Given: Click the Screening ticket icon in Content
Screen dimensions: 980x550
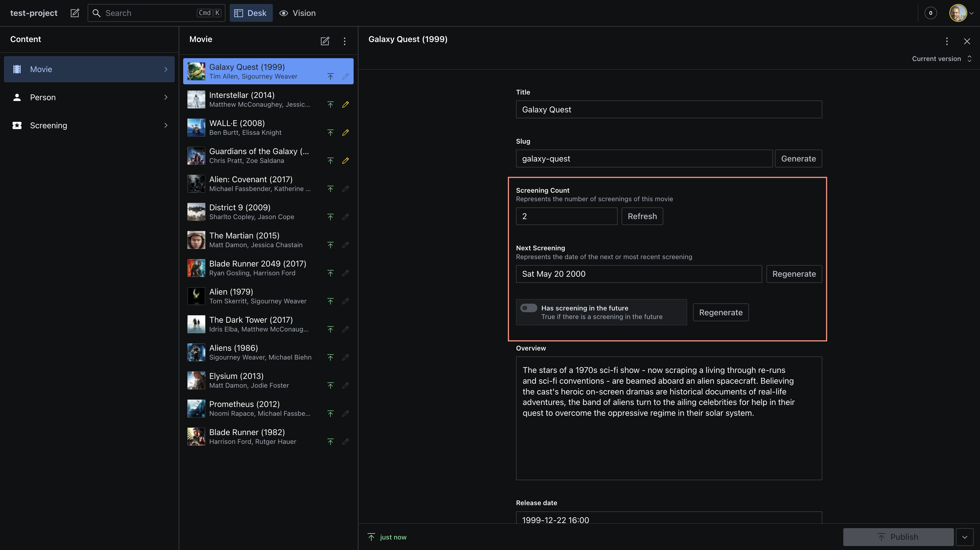Looking at the screenshot, I should click(17, 125).
